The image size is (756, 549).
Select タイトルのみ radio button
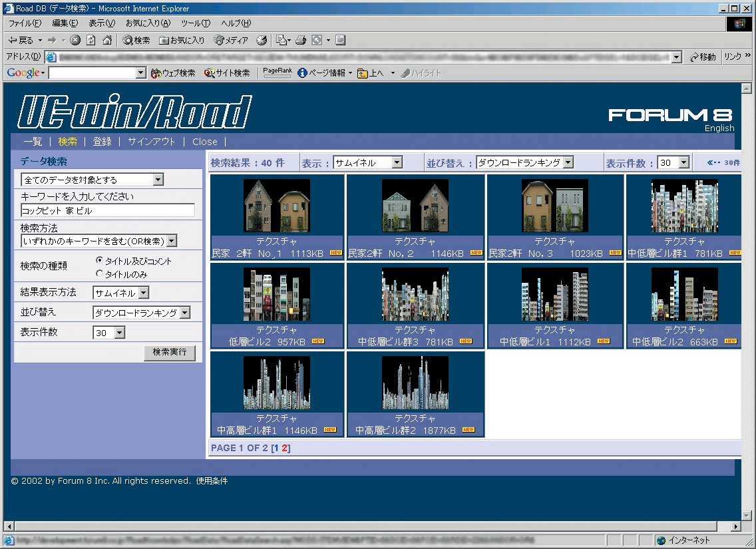(x=100, y=274)
